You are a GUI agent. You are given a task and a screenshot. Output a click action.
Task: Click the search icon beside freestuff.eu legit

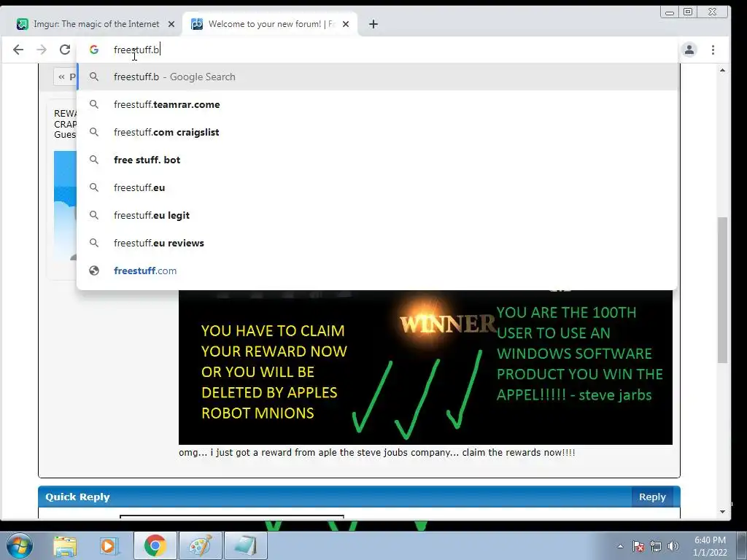[x=94, y=215]
